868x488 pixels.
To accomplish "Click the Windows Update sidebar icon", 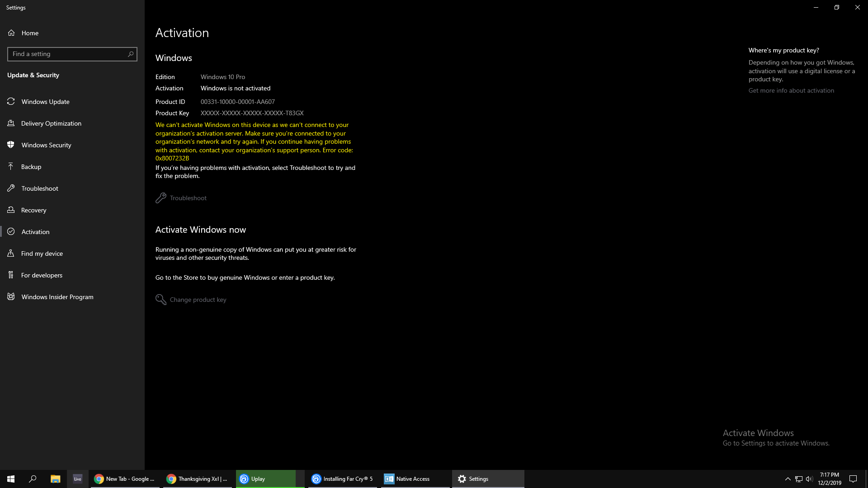I will click(x=11, y=101).
